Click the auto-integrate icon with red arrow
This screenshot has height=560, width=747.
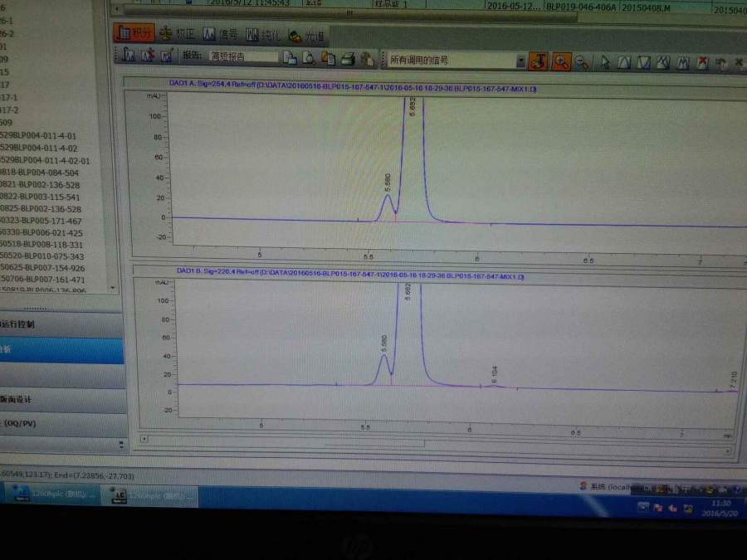147,56
